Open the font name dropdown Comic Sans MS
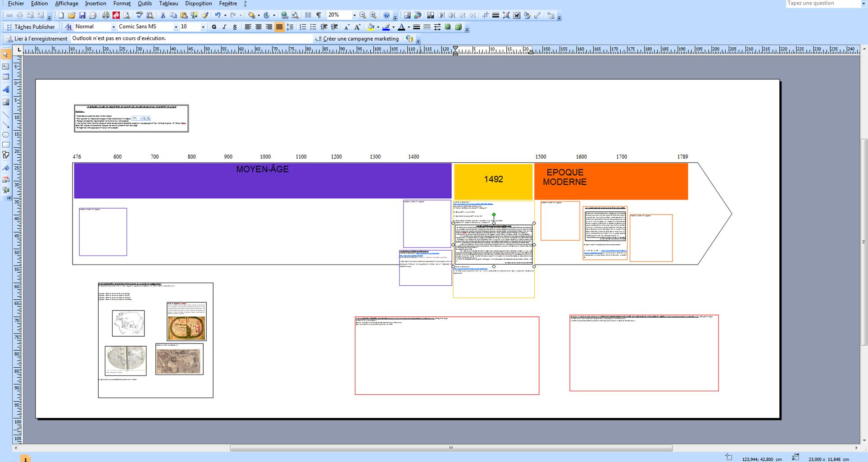 (176, 27)
